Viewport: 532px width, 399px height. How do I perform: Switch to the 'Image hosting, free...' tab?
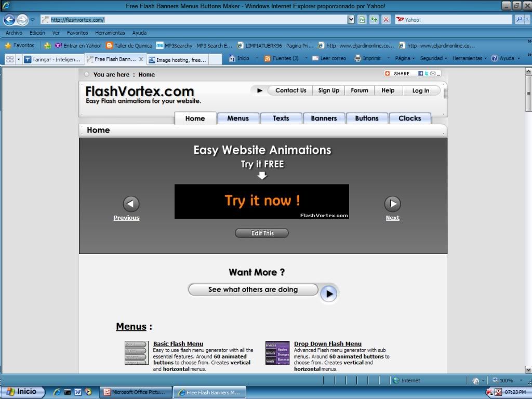(x=178, y=60)
